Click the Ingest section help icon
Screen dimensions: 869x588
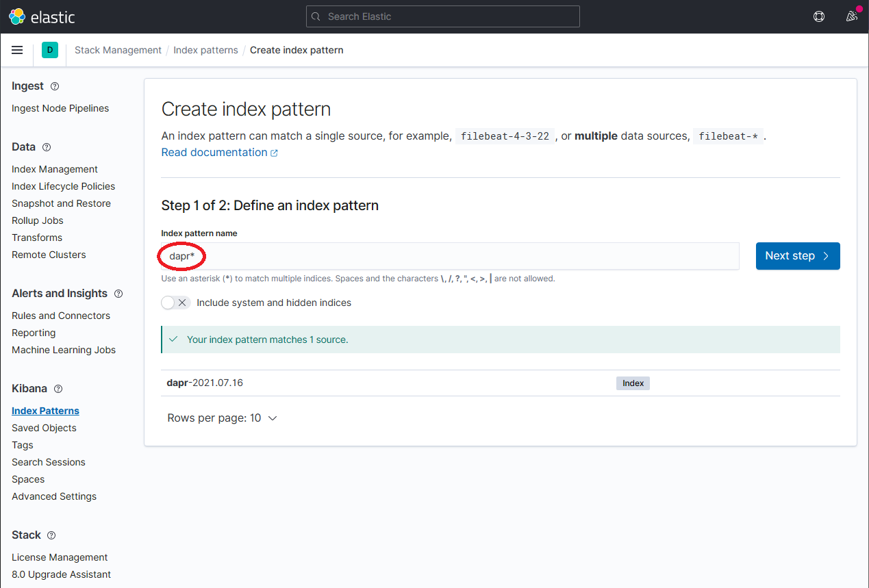tap(55, 86)
